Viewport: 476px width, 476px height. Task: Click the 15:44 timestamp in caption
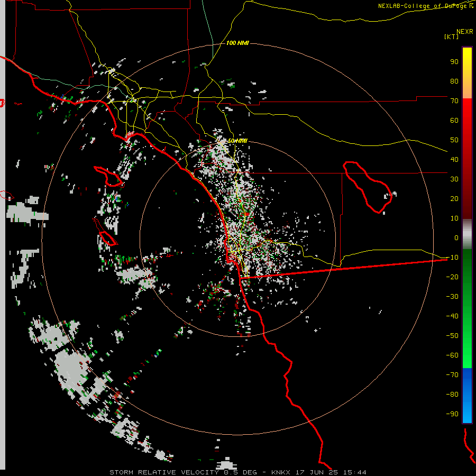click(355, 472)
